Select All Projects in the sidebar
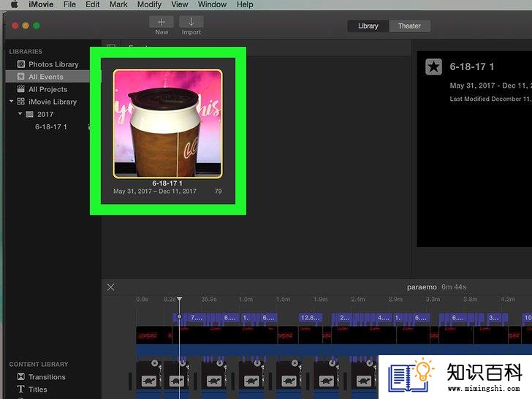This screenshot has height=399, width=532. [47, 89]
